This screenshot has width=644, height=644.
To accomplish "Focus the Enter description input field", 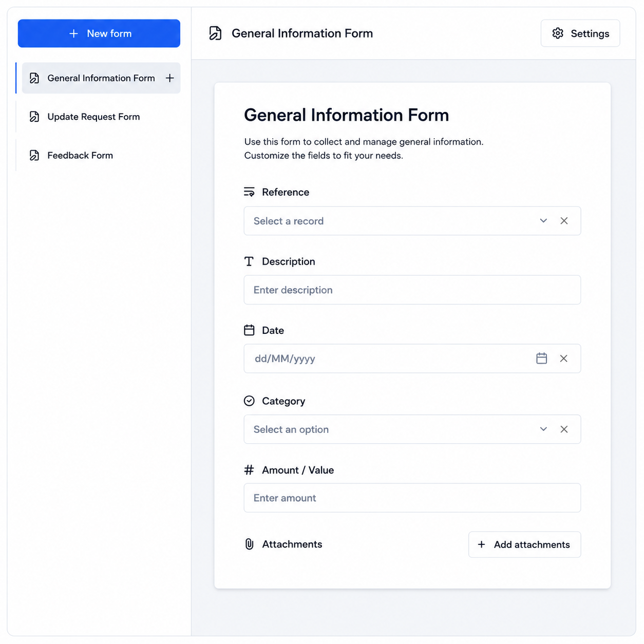I will tap(412, 290).
